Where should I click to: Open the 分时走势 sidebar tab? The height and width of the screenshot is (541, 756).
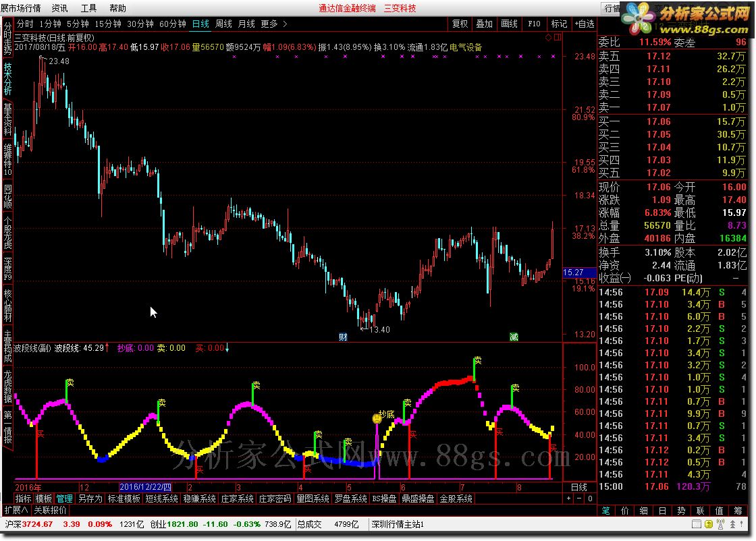(7, 38)
